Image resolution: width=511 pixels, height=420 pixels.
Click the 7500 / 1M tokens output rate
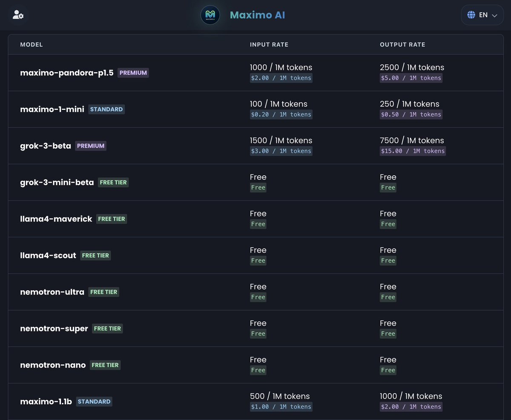412,140
